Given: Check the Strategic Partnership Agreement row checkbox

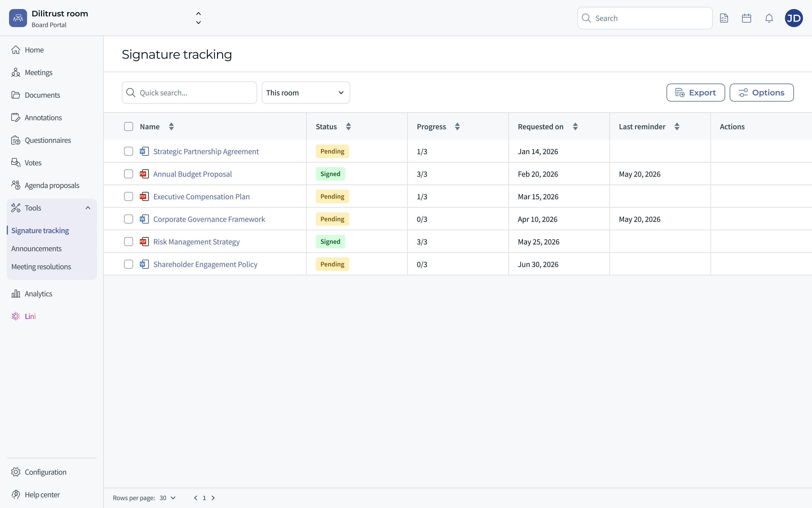Looking at the screenshot, I should [x=129, y=151].
